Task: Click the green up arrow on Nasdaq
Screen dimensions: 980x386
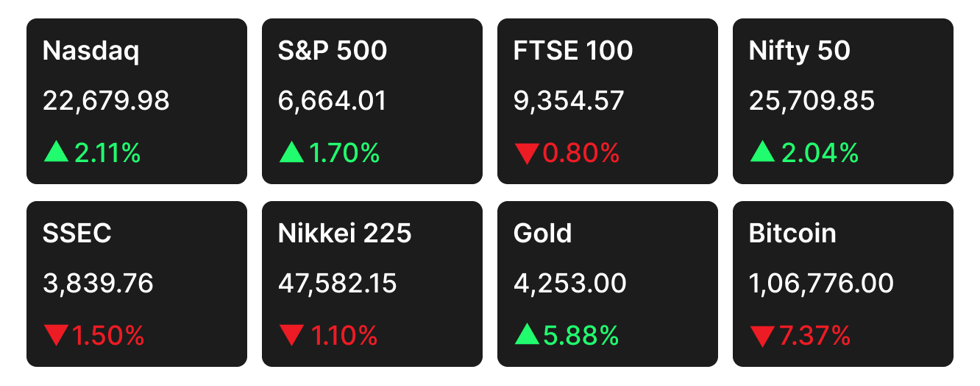Action: tap(56, 152)
